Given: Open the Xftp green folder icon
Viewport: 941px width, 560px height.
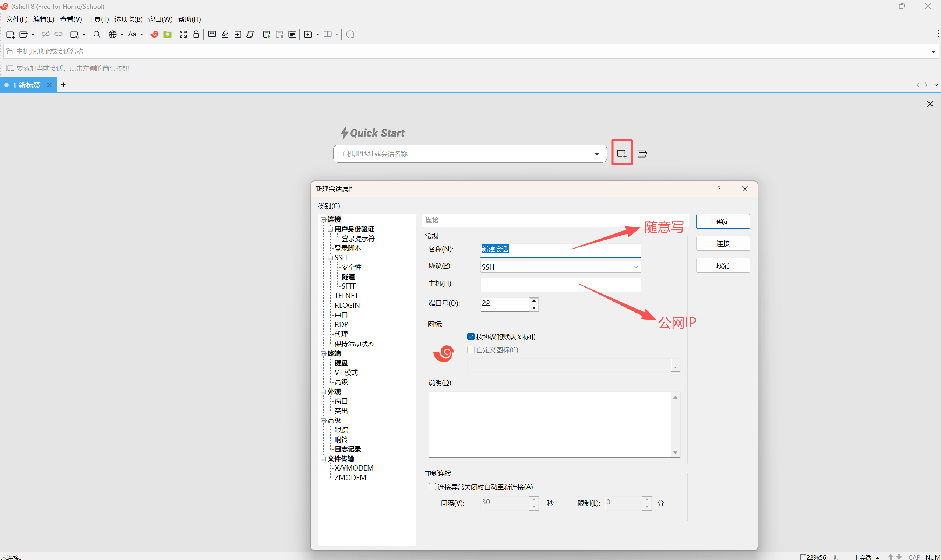Looking at the screenshot, I should click(168, 34).
